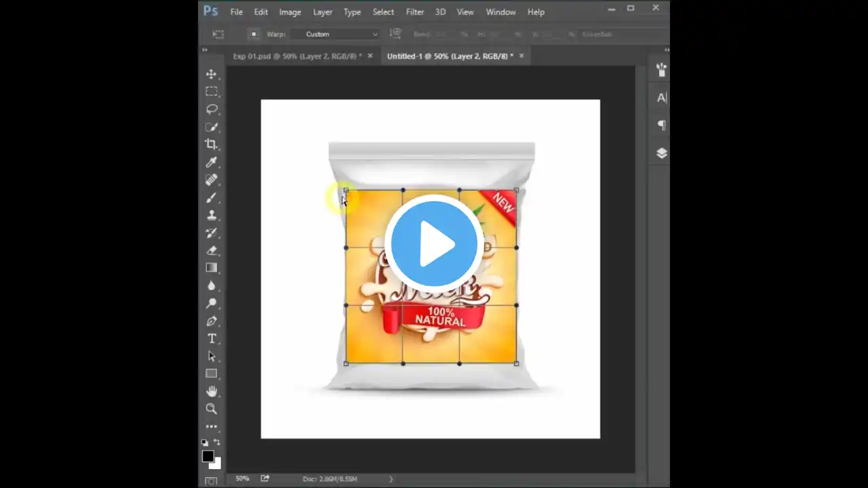Screen dimensions: 868x488
Task: Reset default foreground and background colors
Action: [x=205, y=443]
